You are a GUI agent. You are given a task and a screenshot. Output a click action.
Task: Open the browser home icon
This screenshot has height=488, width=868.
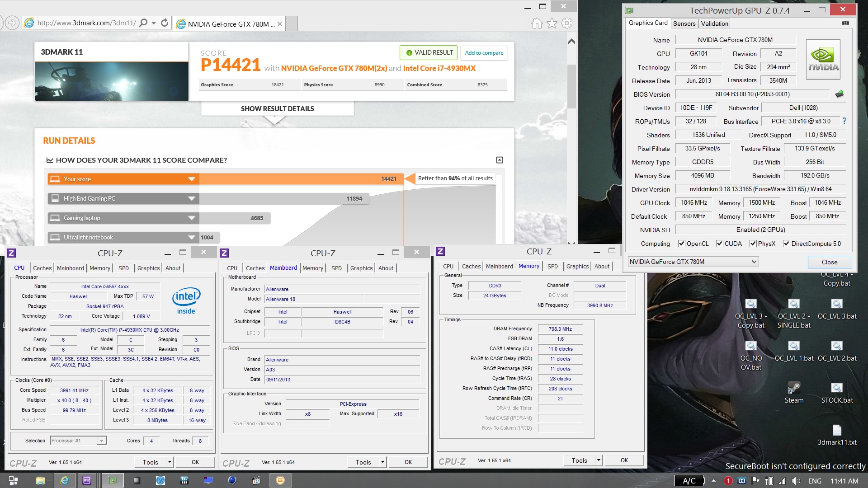537,23
